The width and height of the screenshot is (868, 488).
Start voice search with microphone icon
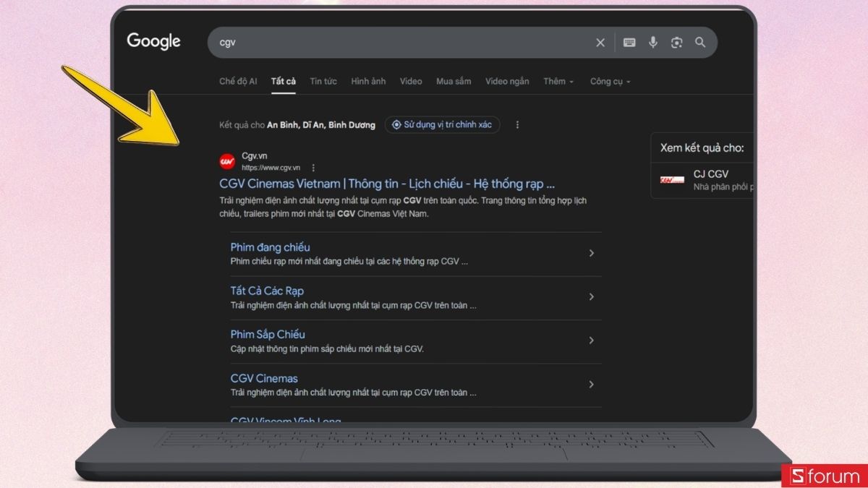[x=653, y=42]
